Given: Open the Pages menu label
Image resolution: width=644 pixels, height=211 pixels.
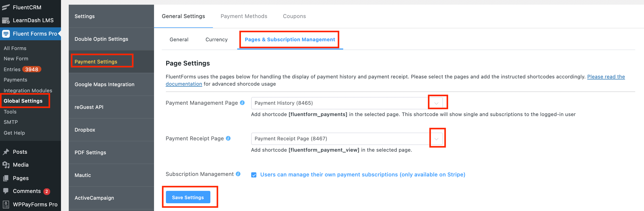Looking at the screenshot, I should (21, 178).
